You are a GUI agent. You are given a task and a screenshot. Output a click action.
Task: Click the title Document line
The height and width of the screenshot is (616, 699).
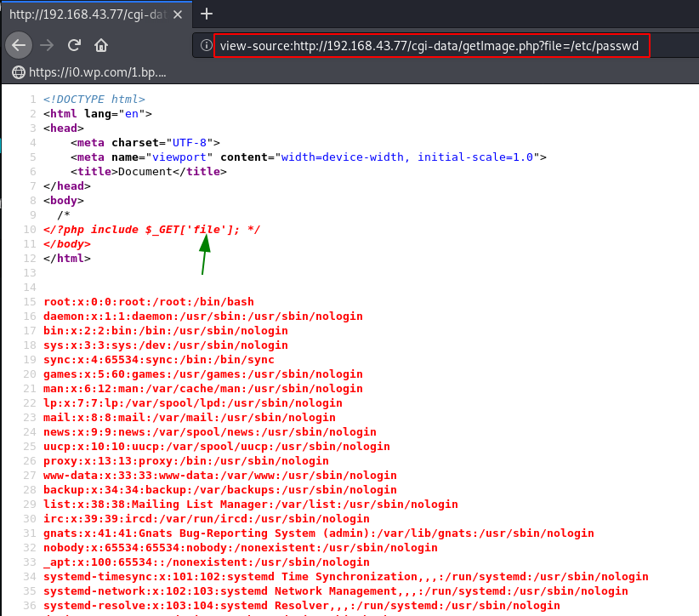pyautogui.click(x=149, y=172)
